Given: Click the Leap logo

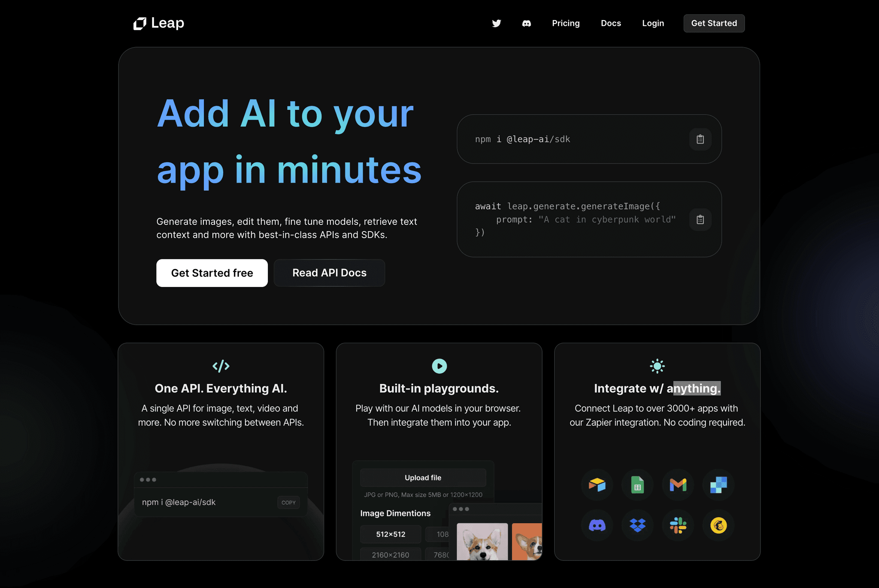Looking at the screenshot, I should click(158, 23).
